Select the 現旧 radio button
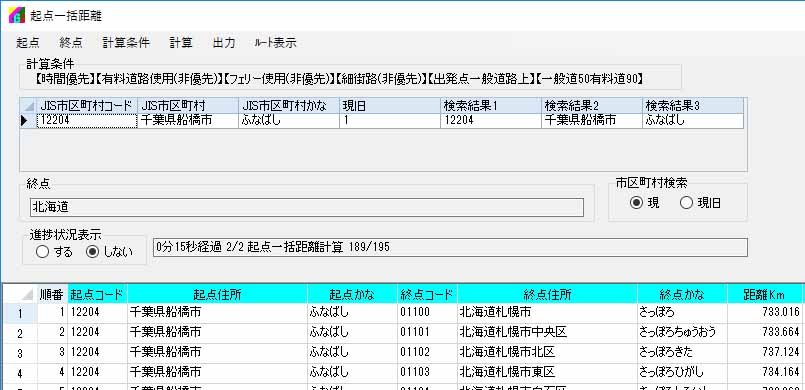The width and height of the screenshot is (805, 390). 700,203
